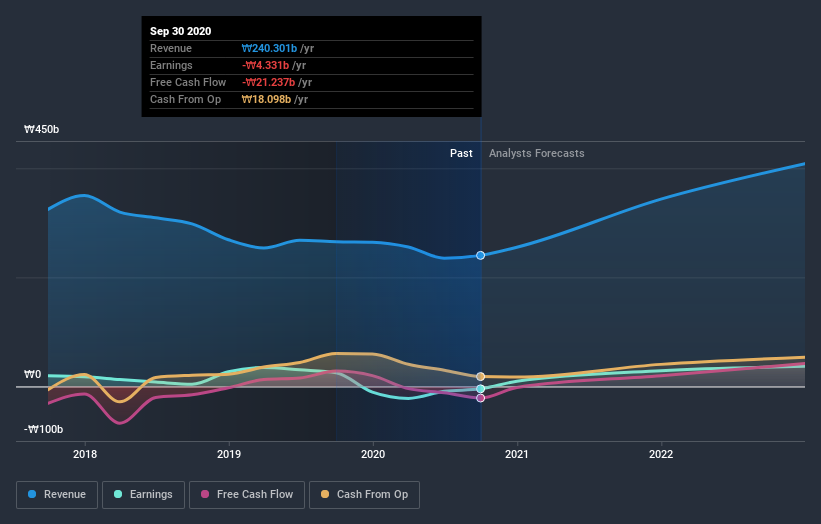
Task: Click the teal Earnings data point marker
Action: click(x=480, y=389)
